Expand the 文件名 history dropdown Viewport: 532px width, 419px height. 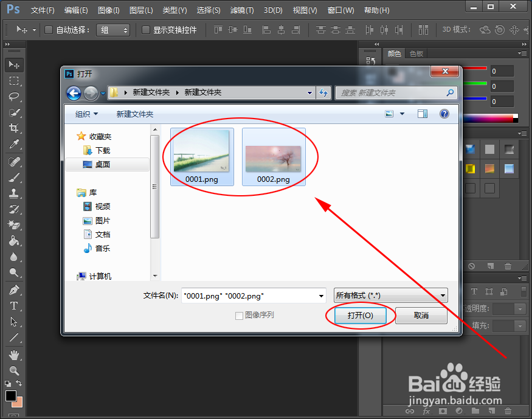tap(321, 296)
